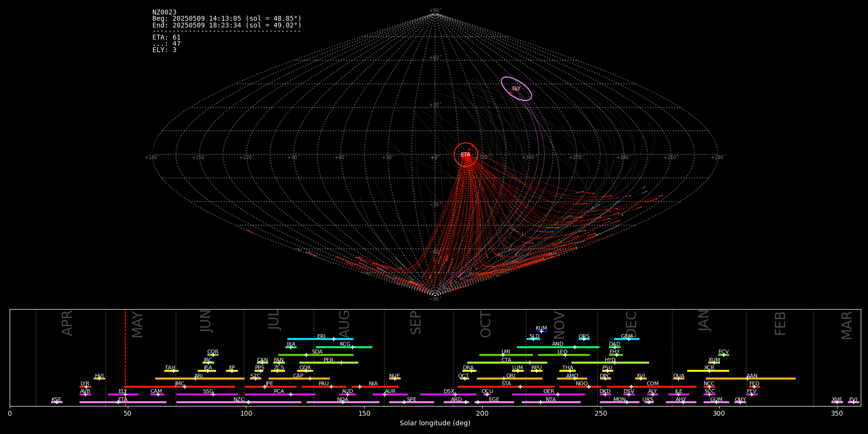Click the ECV shower label
This screenshot has width=868, height=434.
pyautogui.click(x=723, y=352)
